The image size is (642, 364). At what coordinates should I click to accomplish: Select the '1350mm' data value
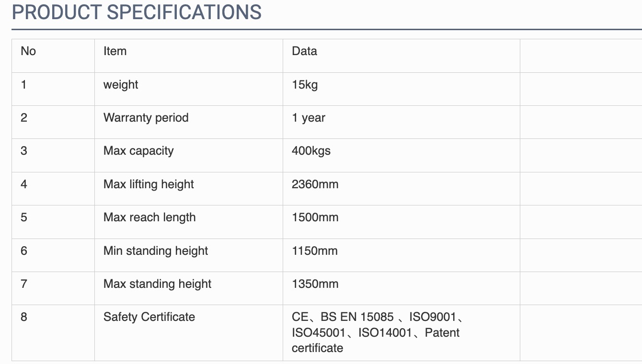(315, 284)
